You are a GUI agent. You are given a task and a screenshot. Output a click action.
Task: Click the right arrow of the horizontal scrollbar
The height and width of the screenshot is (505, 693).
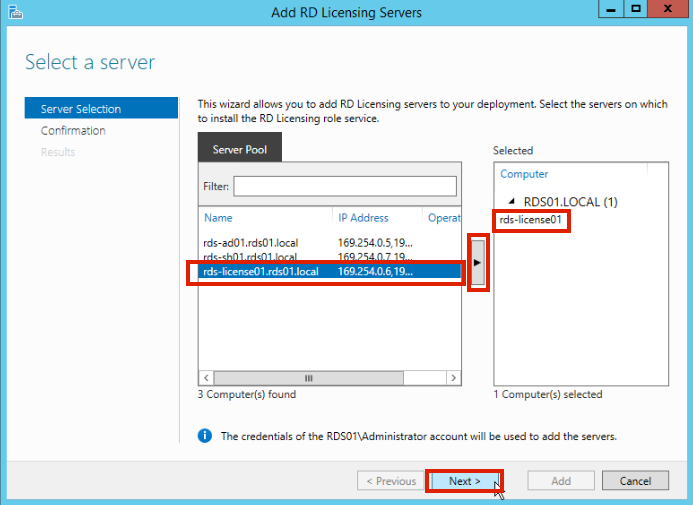click(x=453, y=378)
